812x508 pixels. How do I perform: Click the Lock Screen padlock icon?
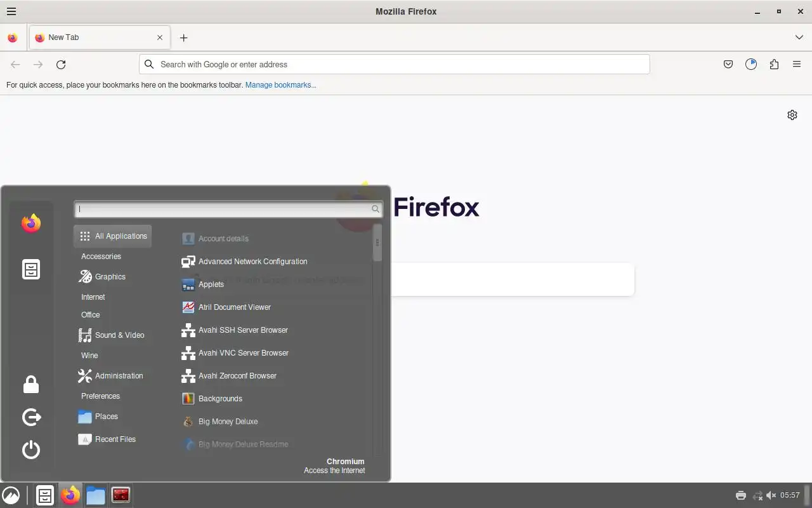coord(31,384)
